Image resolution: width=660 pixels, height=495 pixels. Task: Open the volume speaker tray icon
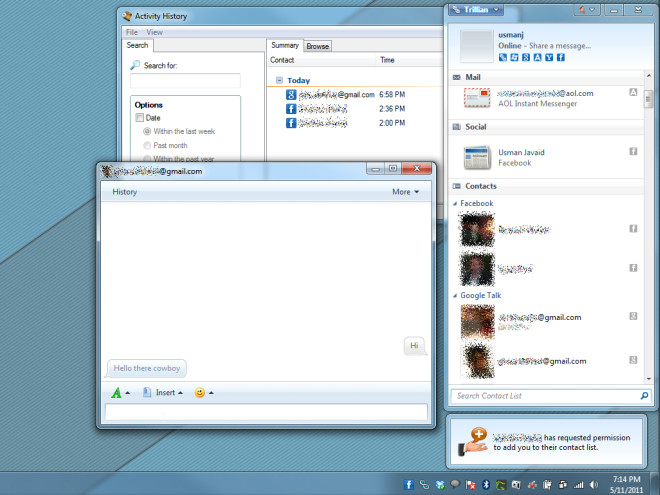pyautogui.click(x=594, y=485)
